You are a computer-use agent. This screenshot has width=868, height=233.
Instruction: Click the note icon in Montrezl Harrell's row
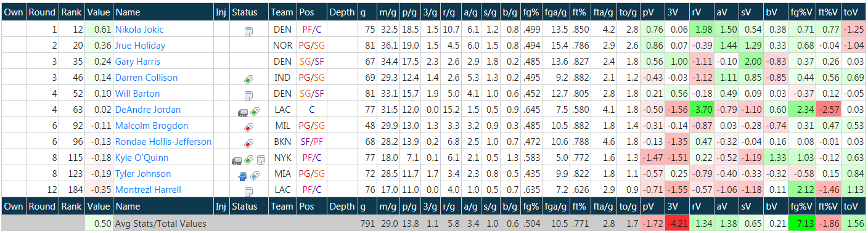(x=248, y=190)
